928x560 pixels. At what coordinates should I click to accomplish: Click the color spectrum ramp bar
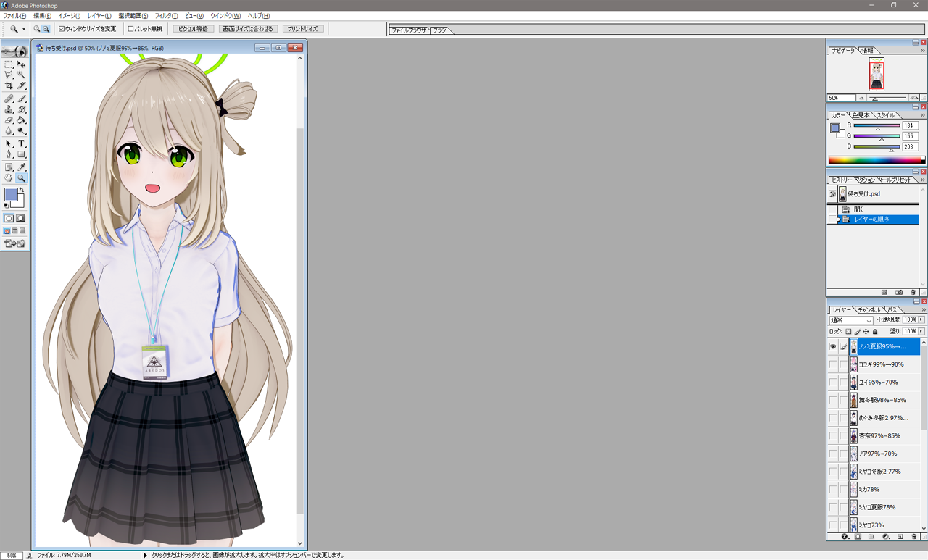(x=877, y=160)
